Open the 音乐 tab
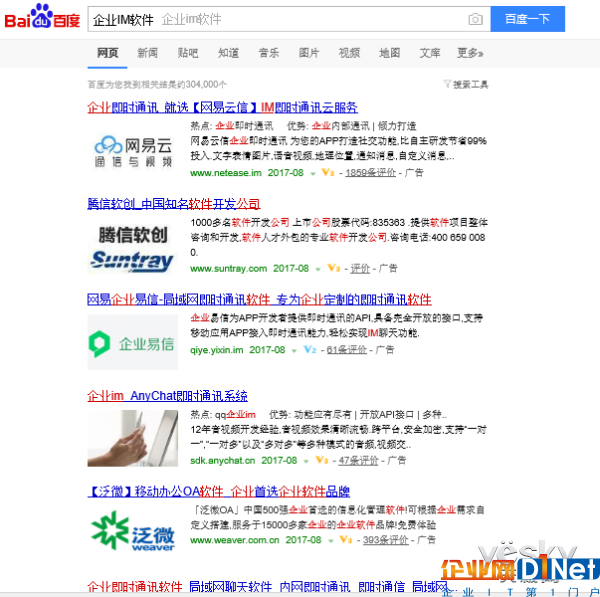The width and height of the screenshot is (600, 597). point(269,53)
